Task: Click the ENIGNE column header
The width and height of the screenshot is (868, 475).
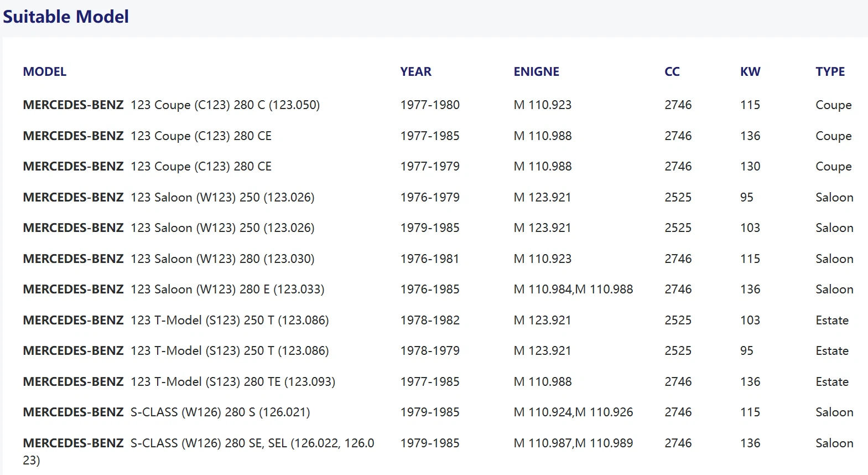Action: click(x=537, y=71)
